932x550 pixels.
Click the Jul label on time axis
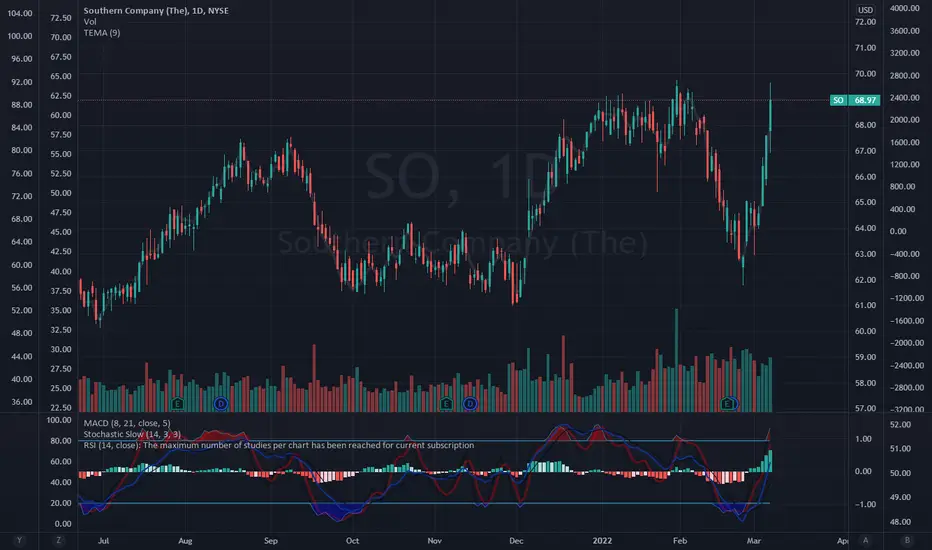click(x=103, y=540)
